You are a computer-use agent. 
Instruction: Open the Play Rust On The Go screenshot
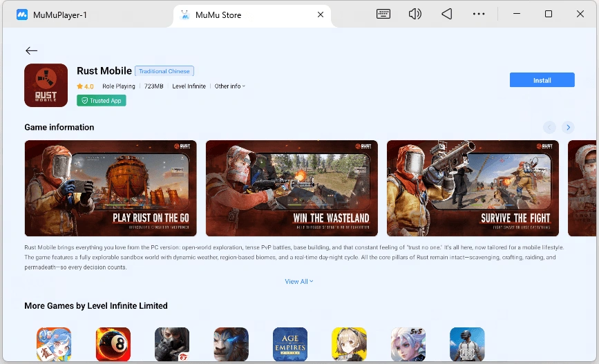[x=111, y=189]
